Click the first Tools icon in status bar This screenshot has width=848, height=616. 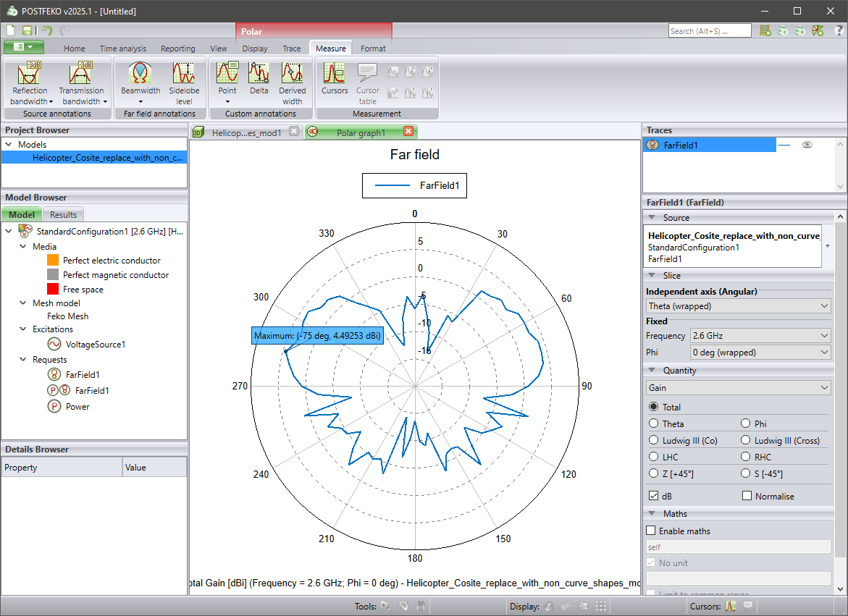point(385,607)
